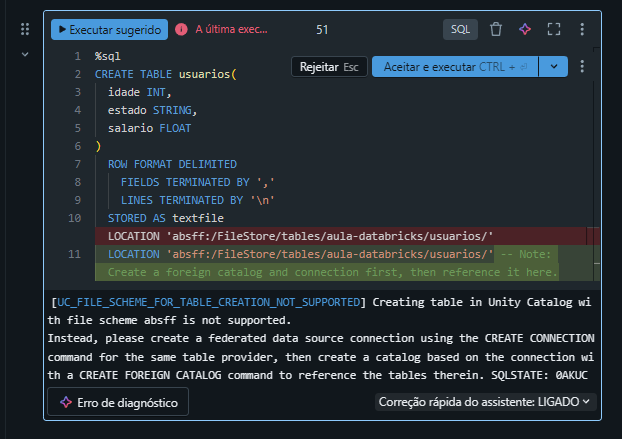Click the 'estado STRING,' code line
622x439 pixels.
(x=152, y=110)
